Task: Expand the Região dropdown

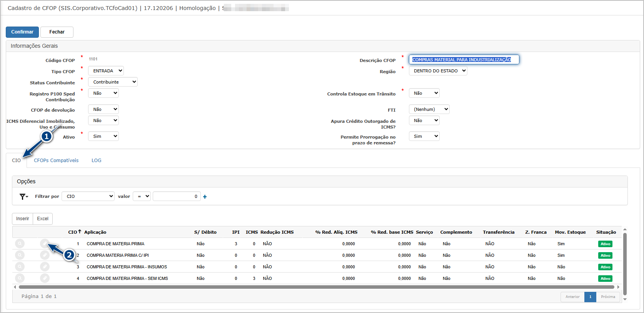Action: (x=438, y=71)
